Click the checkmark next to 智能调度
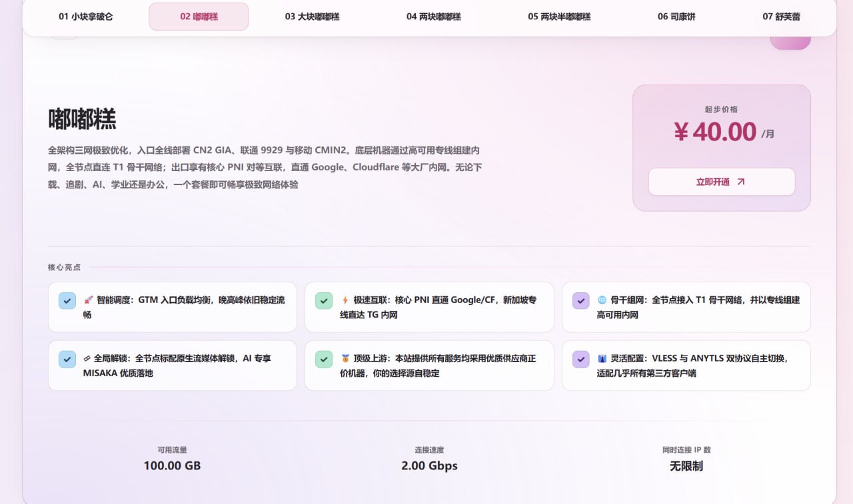Viewport: 853px width, 504px height. (67, 301)
